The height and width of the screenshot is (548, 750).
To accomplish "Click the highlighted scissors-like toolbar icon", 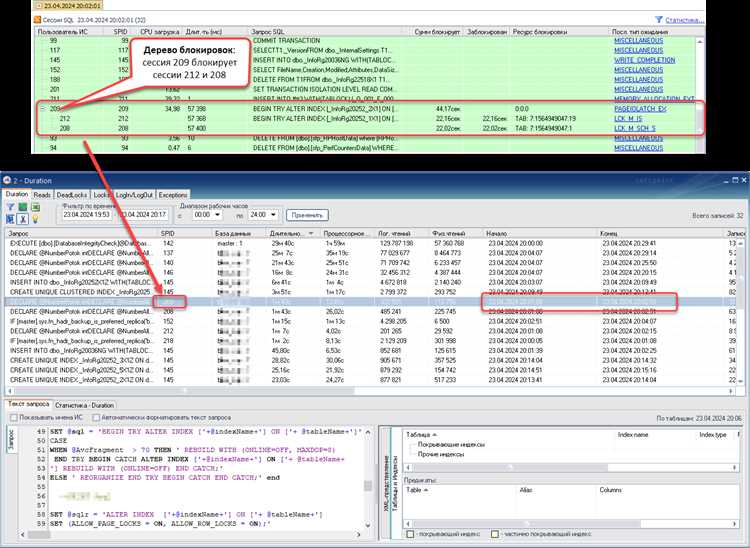I will (22, 219).
